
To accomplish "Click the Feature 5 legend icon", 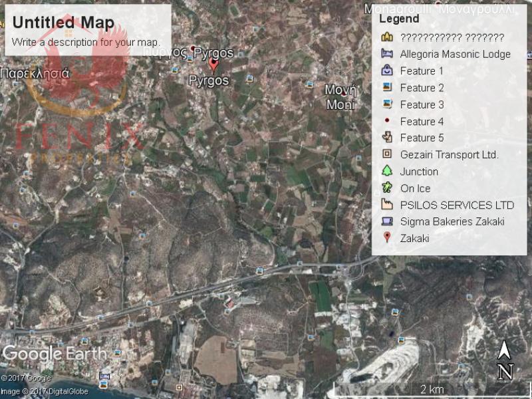I will [x=387, y=138].
